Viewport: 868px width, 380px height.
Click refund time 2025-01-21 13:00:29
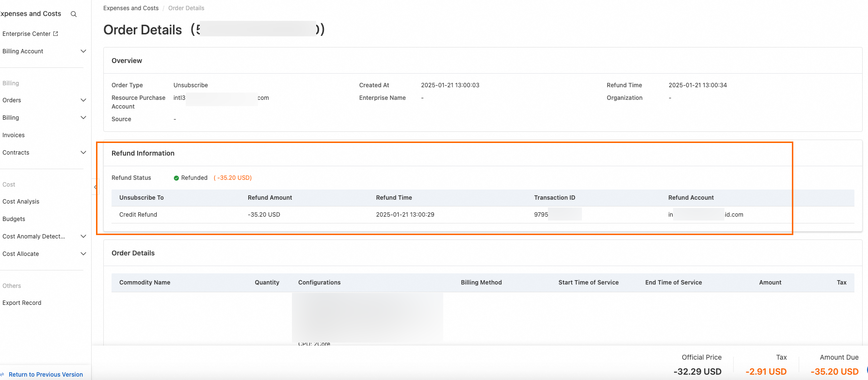click(x=405, y=215)
